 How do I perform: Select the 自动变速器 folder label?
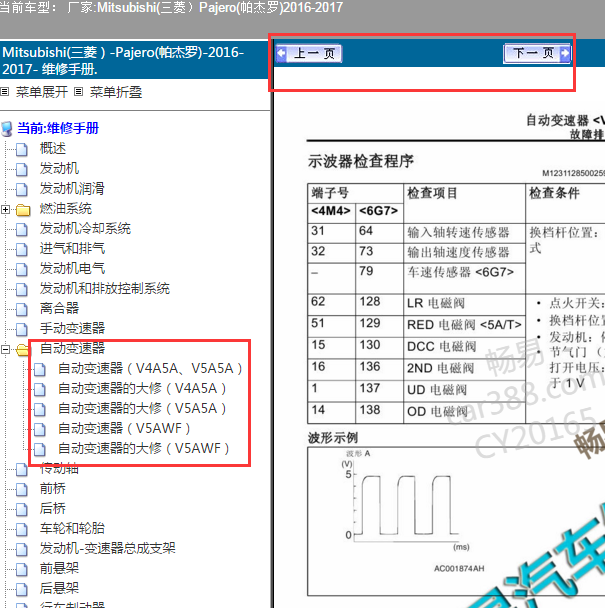tap(72, 348)
